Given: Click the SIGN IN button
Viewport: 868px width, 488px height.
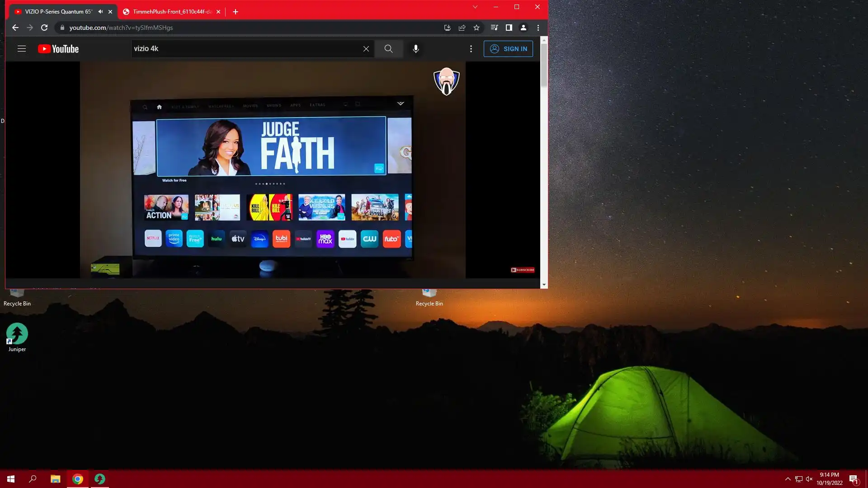Looking at the screenshot, I should 508,49.
